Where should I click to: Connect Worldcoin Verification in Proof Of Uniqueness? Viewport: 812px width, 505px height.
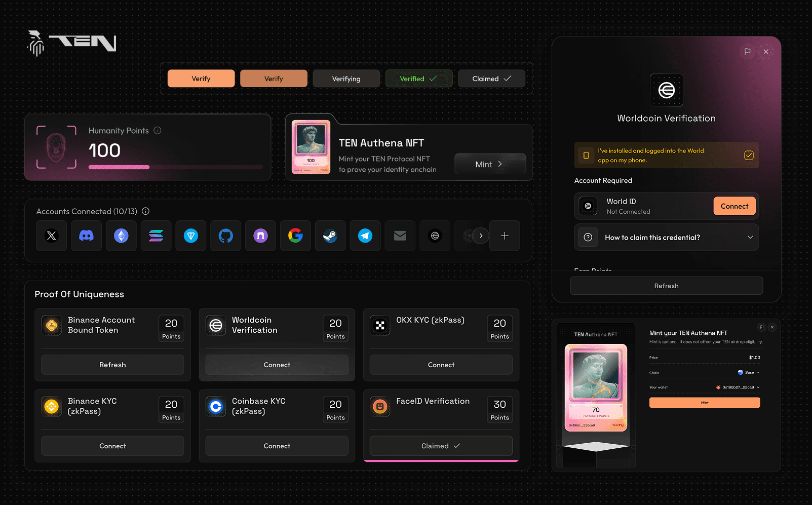point(277,365)
